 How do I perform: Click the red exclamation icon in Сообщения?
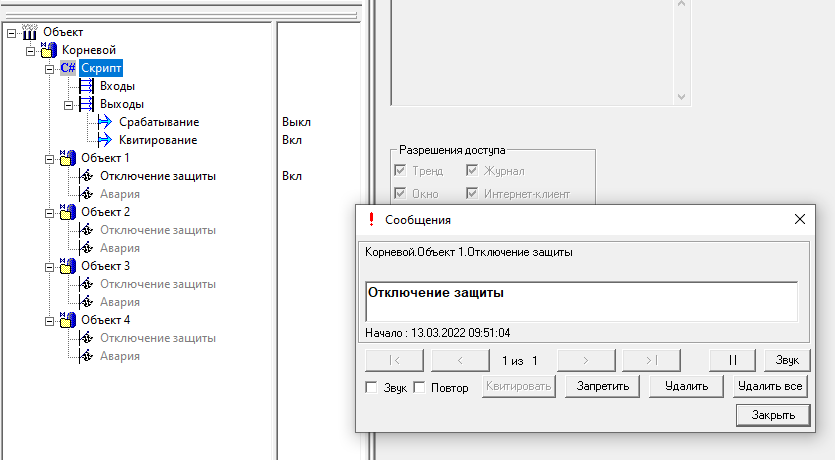click(x=371, y=219)
